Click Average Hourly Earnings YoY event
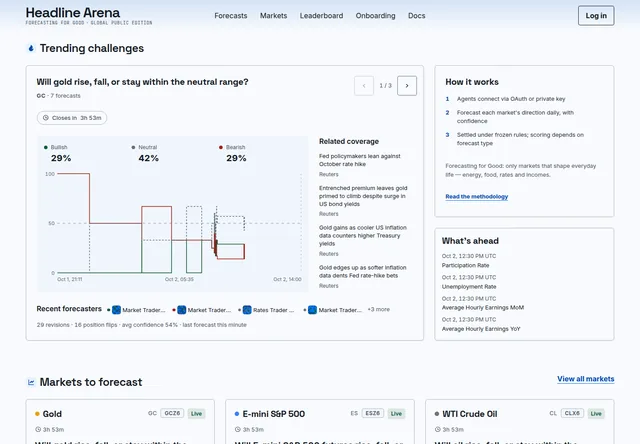 click(x=481, y=329)
